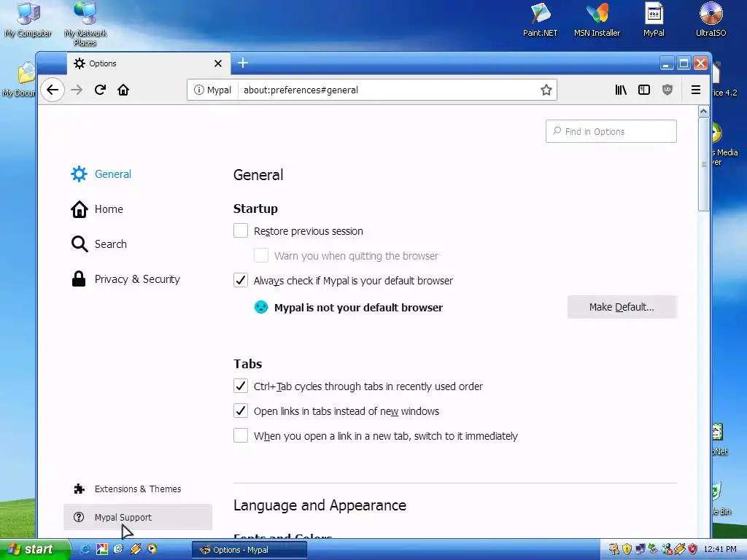Click the 'Tabs' section heading
This screenshot has height=560, width=747.
point(248,364)
